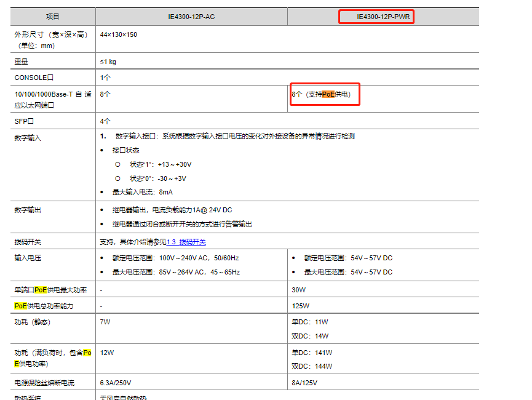Click the 状态“1”：+13～+30V line
Viewport: 532px width, 400px height.
[x=160, y=164]
